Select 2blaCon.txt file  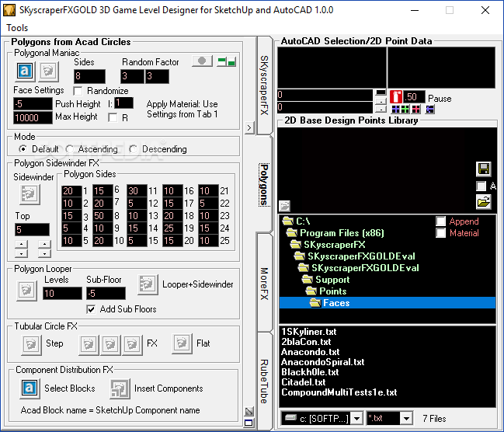click(306, 342)
